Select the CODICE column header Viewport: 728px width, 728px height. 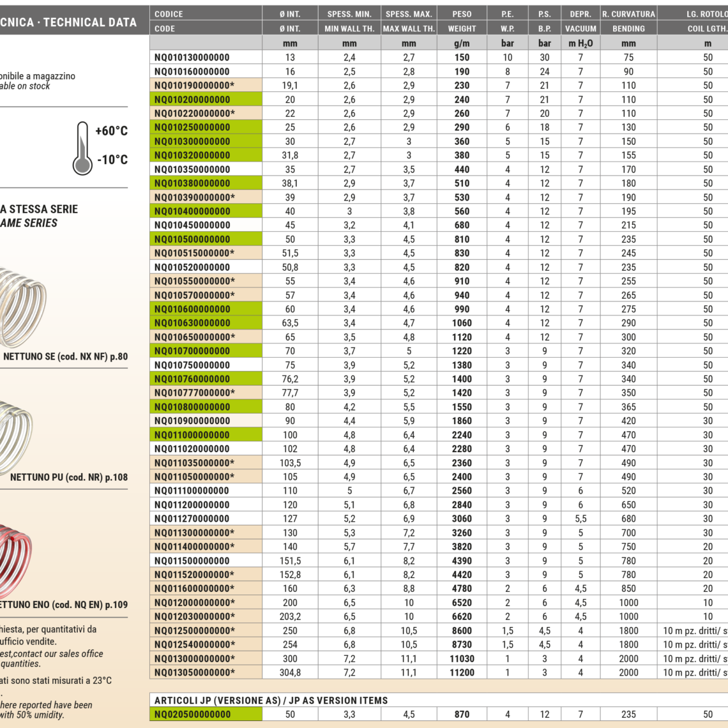(169, 13)
